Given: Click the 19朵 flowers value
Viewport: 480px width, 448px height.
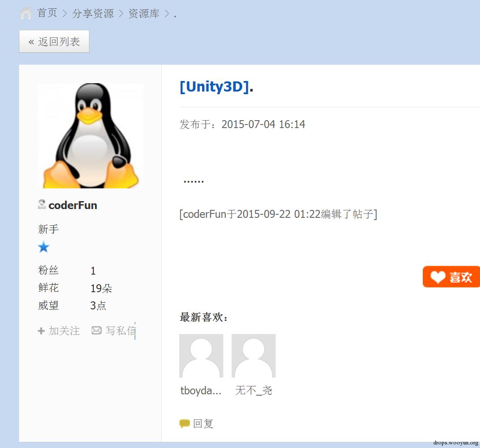Looking at the screenshot, I should pyautogui.click(x=101, y=288).
